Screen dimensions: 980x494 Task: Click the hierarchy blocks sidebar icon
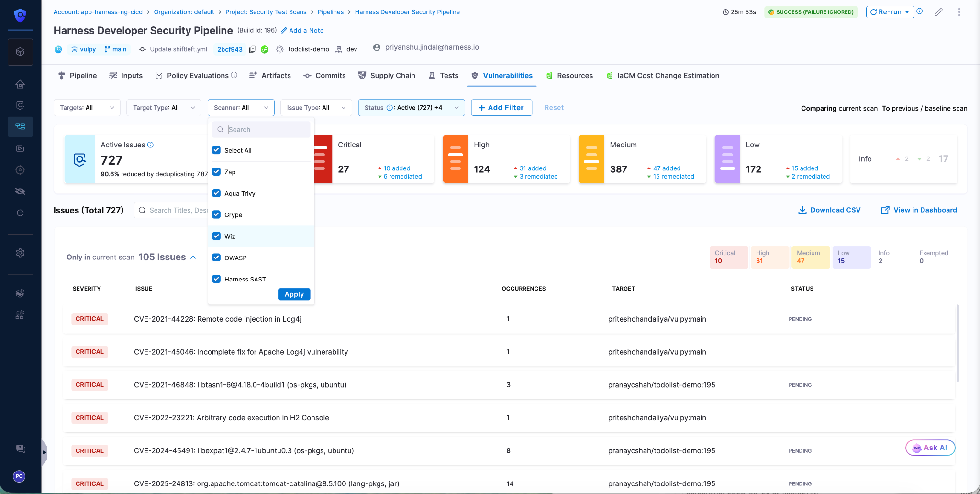(x=20, y=314)
